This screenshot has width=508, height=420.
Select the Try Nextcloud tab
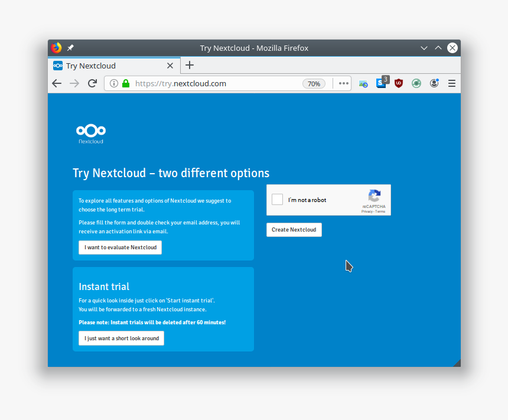(x=114, y=66)
